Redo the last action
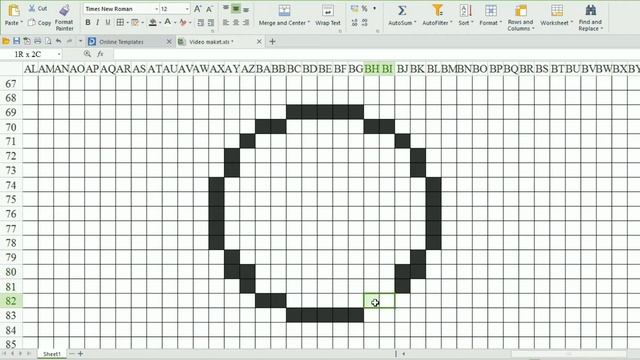 point(69,41)
